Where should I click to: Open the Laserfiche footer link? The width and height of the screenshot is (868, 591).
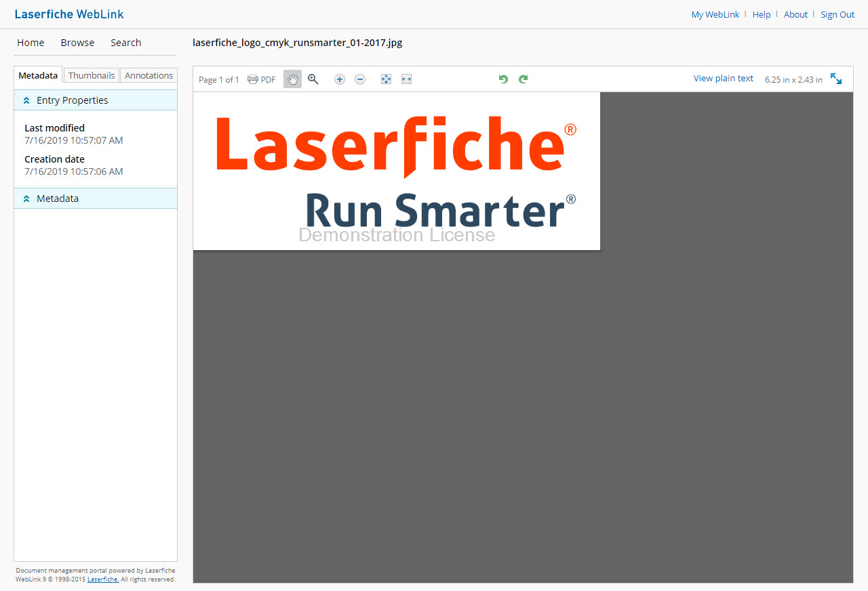pos(103,579)
